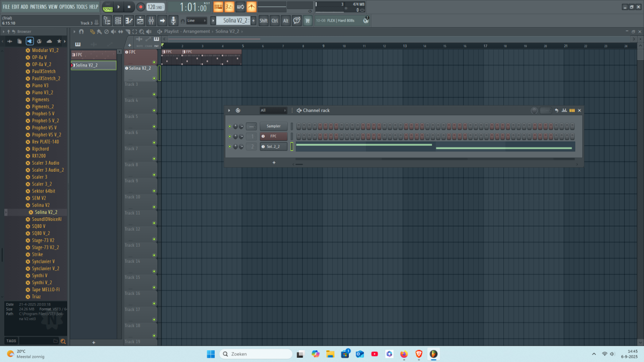Viewport: 644px width, 362px height.
Task: Click the help question bubble icon
Action: (297, 20)
